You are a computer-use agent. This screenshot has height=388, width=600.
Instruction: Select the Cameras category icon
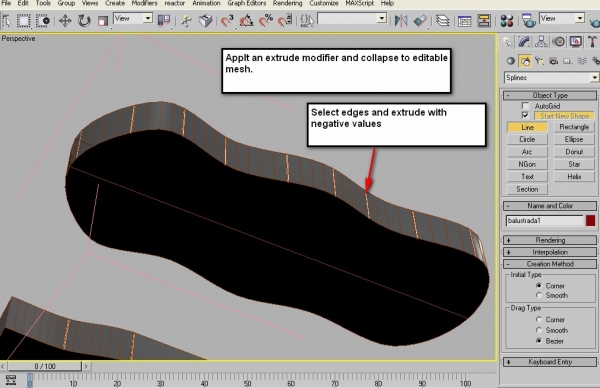553,61
